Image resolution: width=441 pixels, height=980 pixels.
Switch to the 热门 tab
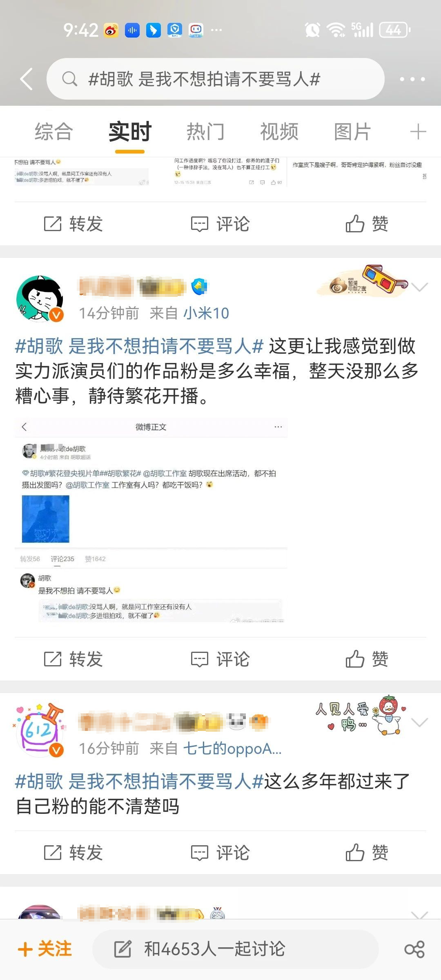tap(205, 131)
